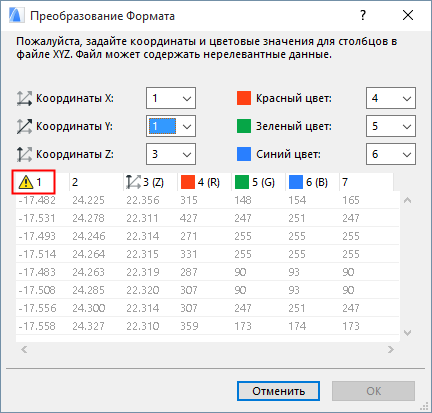Viewport: 432px width, 413px height.
Task: Click the Y coordinates axis icon
Action: coord(24,126)
